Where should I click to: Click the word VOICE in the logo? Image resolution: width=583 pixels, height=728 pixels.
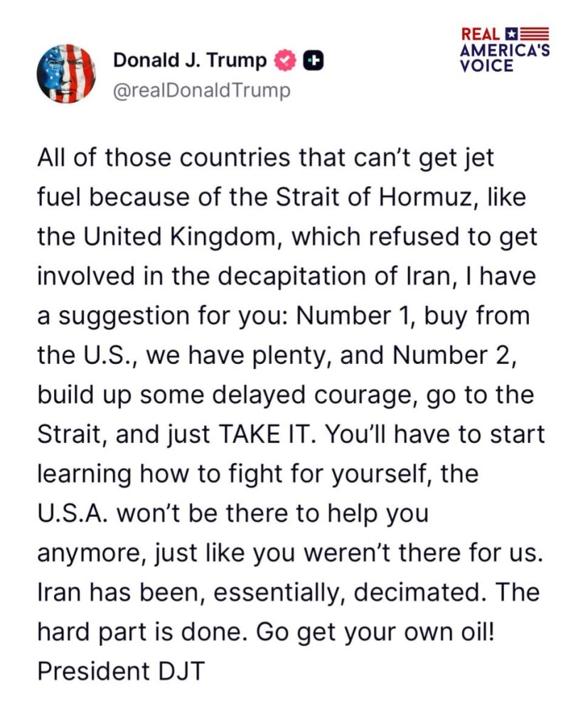point(487,66)
